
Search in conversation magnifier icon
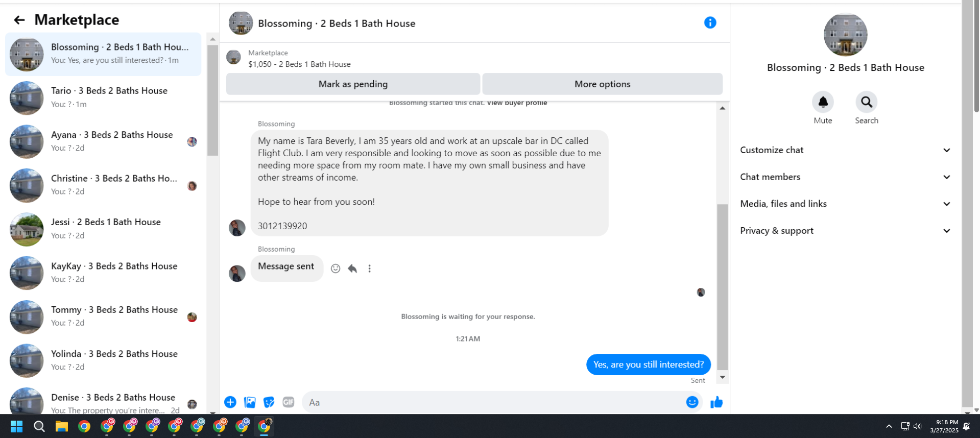(866, 102)
